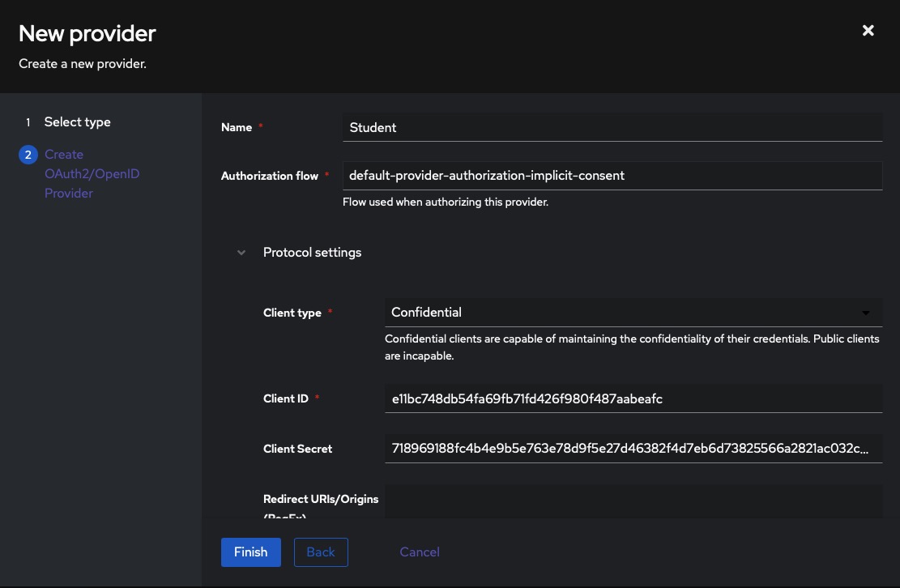This screenshot has width=900, height=588.
Task: Click the step 1 number indicator
Action: 28,121
